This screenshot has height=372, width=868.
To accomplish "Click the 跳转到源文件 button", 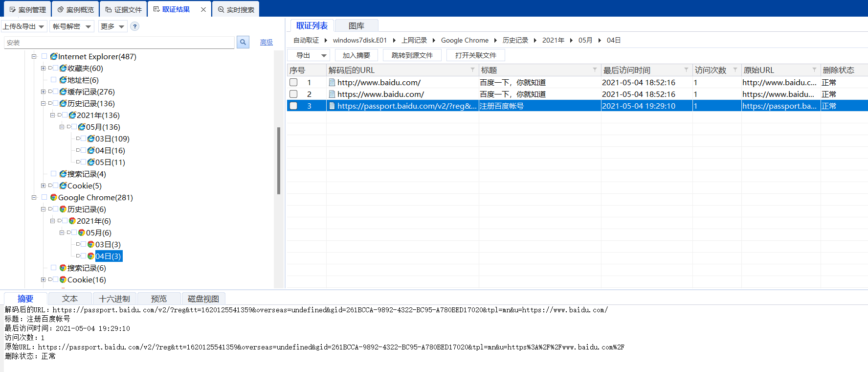I will pos(412,55).
